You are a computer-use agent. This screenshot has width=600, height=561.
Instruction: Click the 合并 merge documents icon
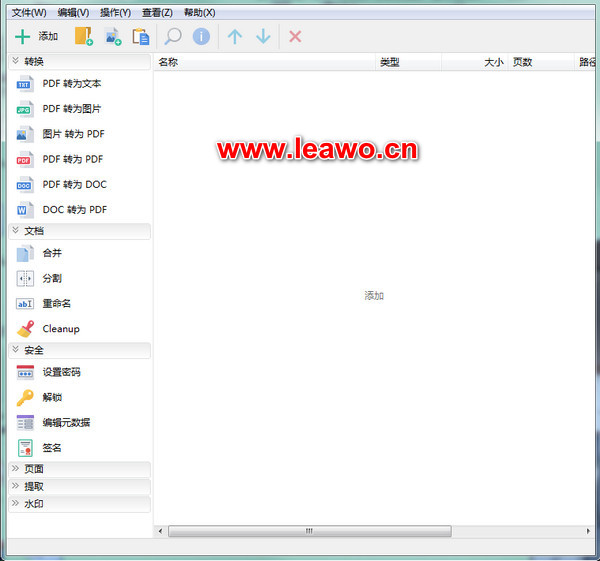[x=25, y=253]
